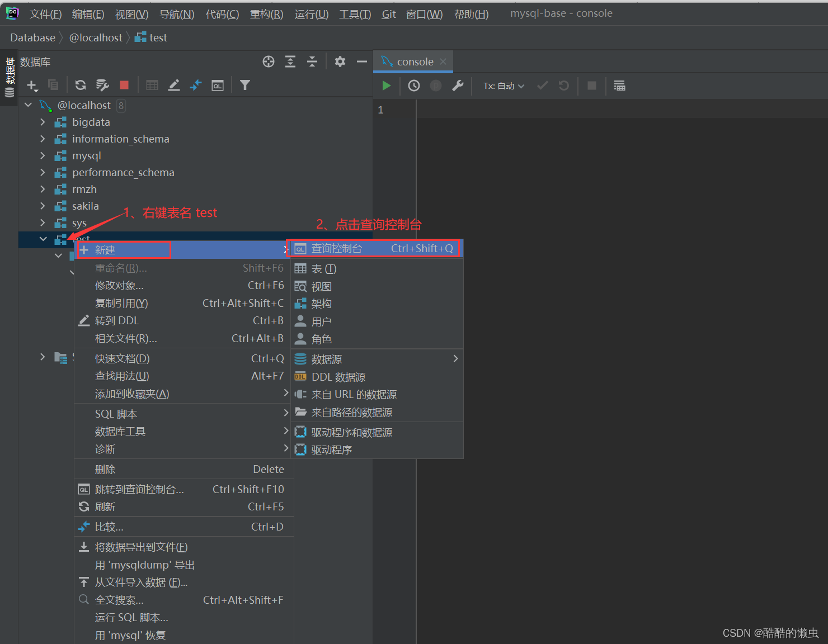Open the Git menu
The image size is (828, 644).
389,14
